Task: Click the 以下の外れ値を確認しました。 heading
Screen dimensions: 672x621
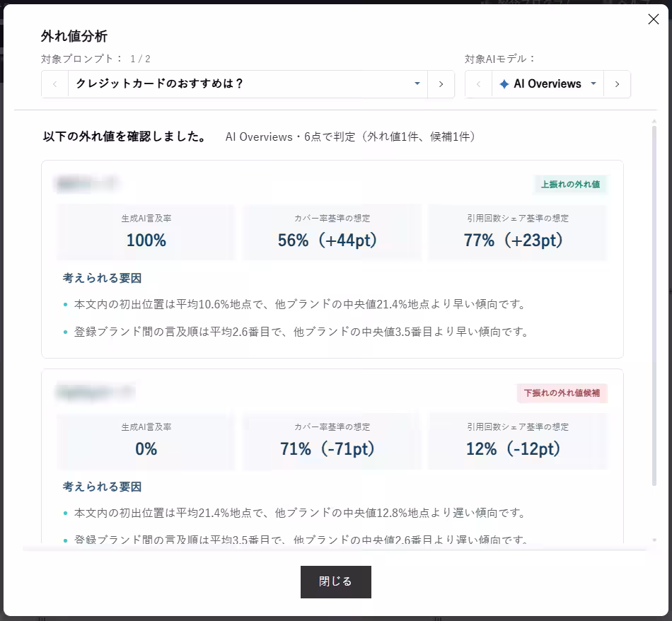Action: pos(124,137)
